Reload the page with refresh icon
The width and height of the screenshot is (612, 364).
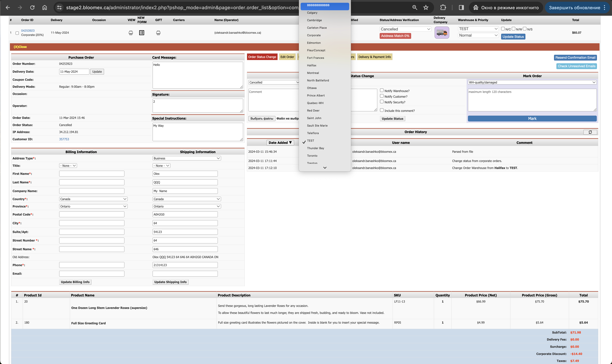point(32,8)
